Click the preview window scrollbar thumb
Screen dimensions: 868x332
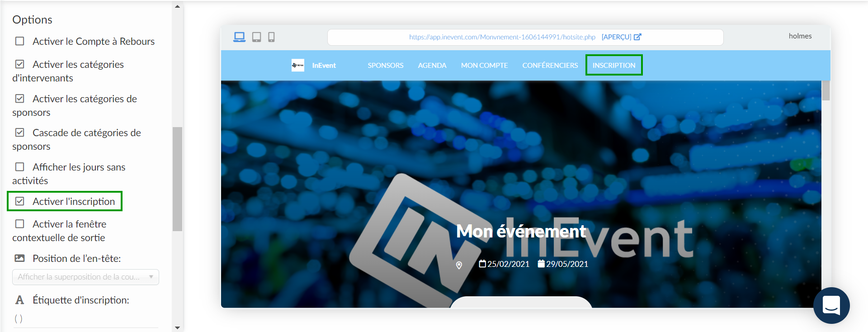826,90
